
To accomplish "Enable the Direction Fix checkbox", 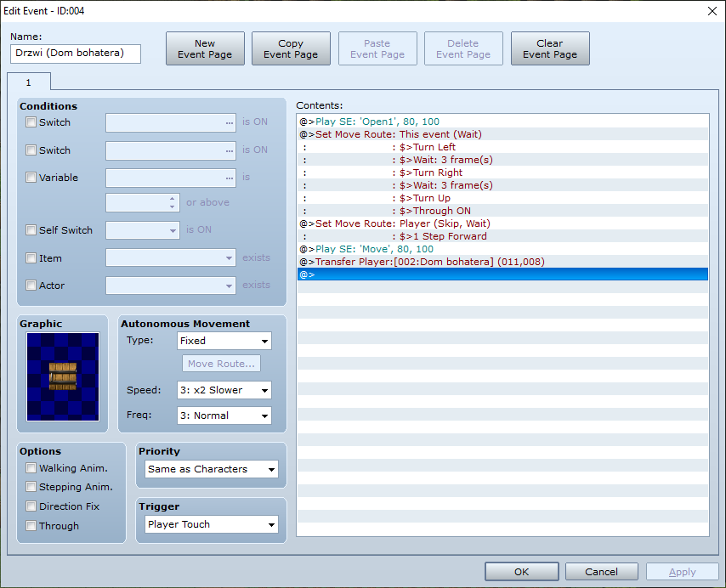I will click(x=31, y=506).
